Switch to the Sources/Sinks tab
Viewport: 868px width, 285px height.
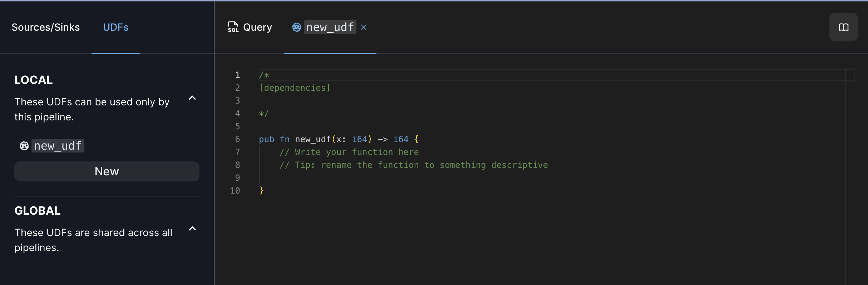[x=45, y=27]
